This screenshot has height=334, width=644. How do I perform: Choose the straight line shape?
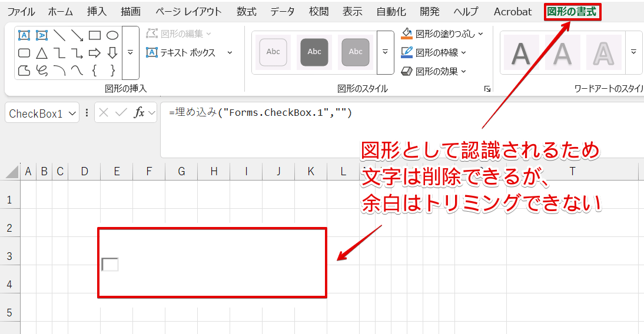(59, 35)
